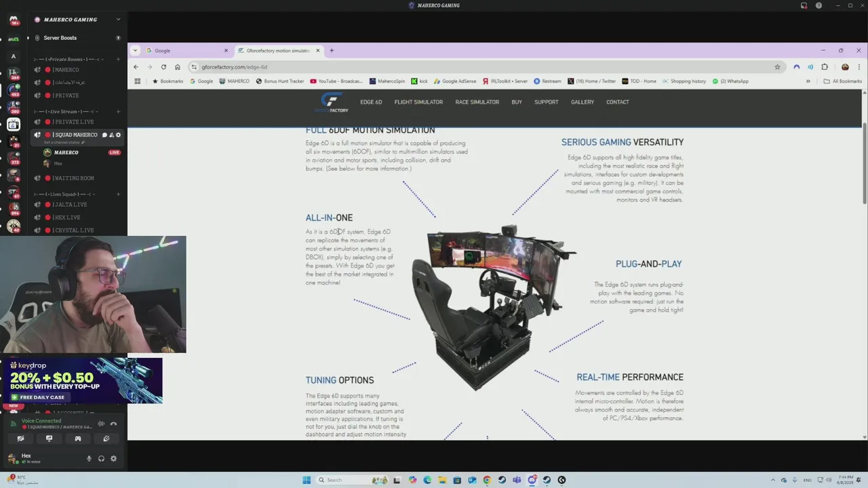The width and height of the screenshot is (868, 488).
Task: Show more bookmarks chevron
Action: [x=808, y=81]
